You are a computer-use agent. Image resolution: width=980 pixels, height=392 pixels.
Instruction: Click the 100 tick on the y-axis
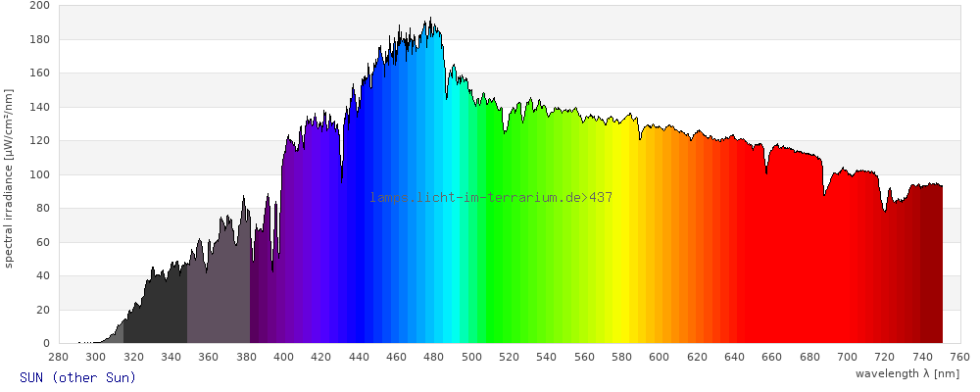(40, 174)
